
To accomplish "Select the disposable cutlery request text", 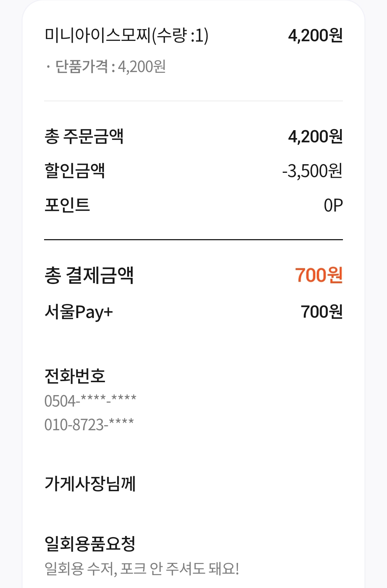I will [142, 569].
